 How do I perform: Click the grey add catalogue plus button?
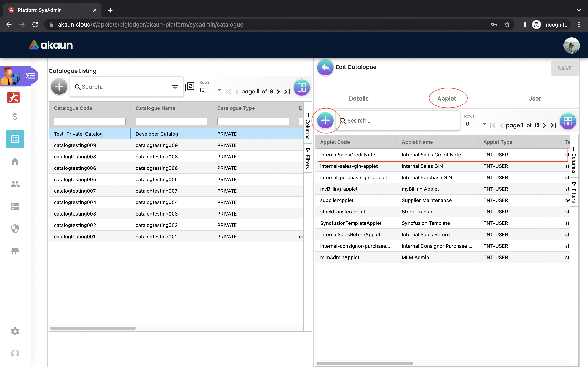[59, 87]
